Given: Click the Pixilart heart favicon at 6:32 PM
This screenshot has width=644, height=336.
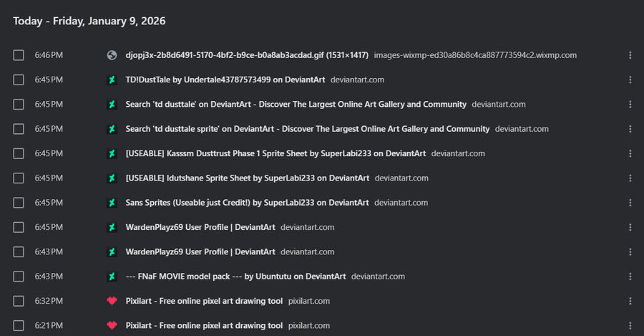Looking at the screenshot, I should click(112, 301).
